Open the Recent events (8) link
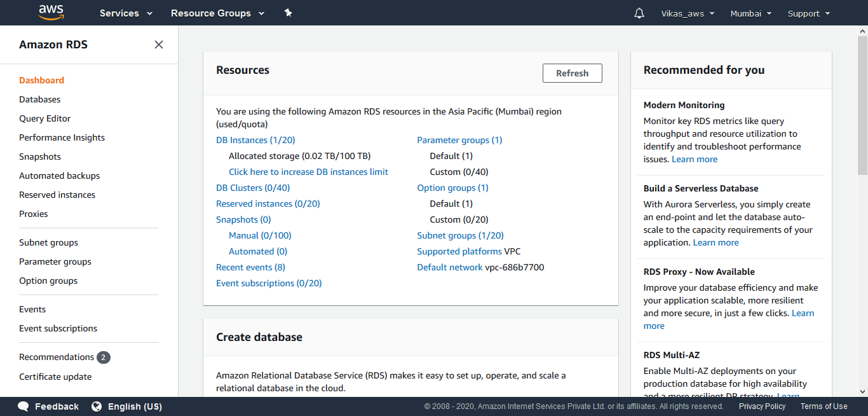Screen dimensions: 868x416 (250, 267)
